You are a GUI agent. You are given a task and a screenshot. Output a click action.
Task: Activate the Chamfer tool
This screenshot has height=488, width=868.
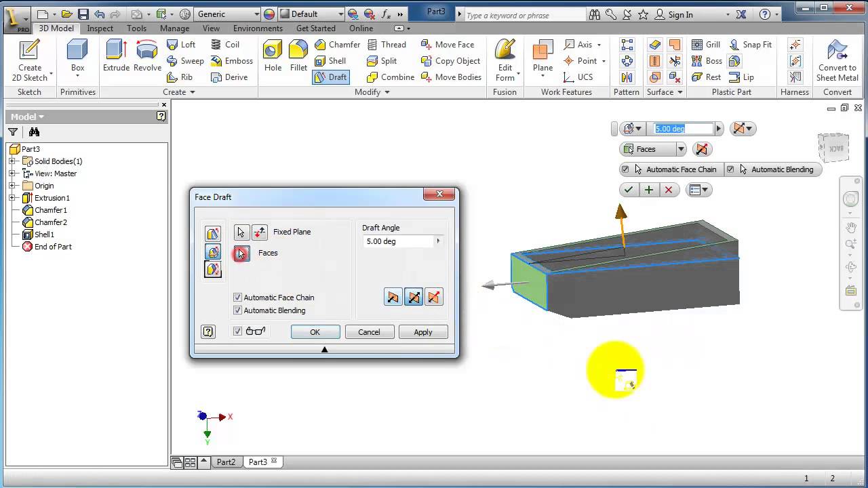click(337, 45)
